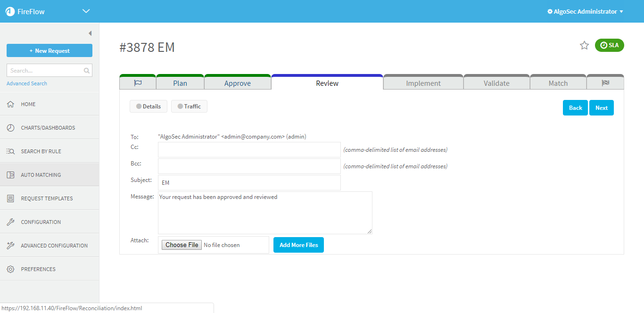This screenshot has width=644, height=313.
Task: Click the search magnifier icon
Action: pyautogui.click(x=86, y=71)
